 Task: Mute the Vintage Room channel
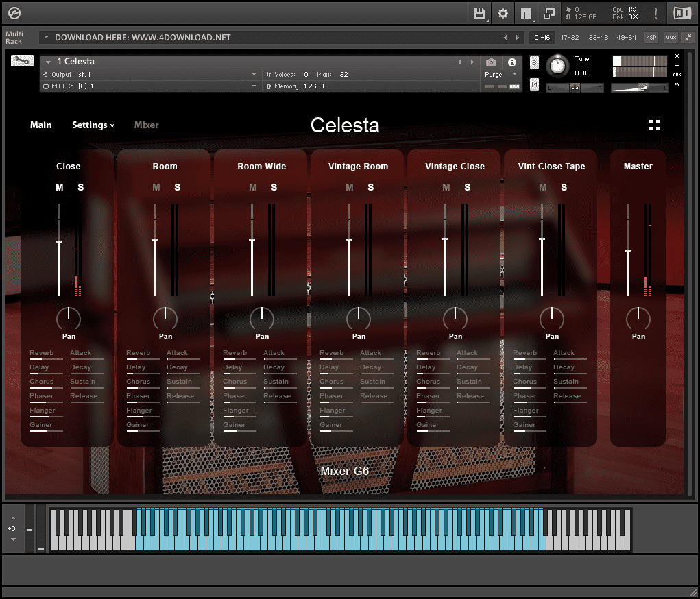[x=349, y=188]
